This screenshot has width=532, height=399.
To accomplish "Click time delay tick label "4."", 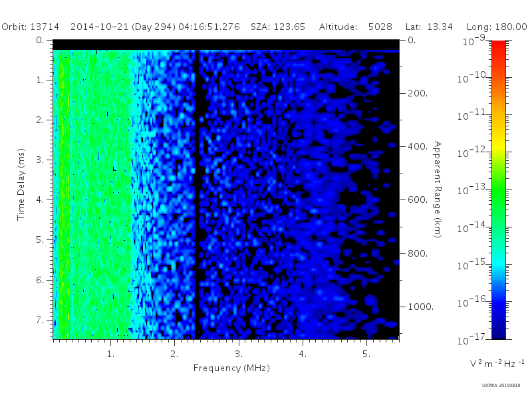I will 41,200.
